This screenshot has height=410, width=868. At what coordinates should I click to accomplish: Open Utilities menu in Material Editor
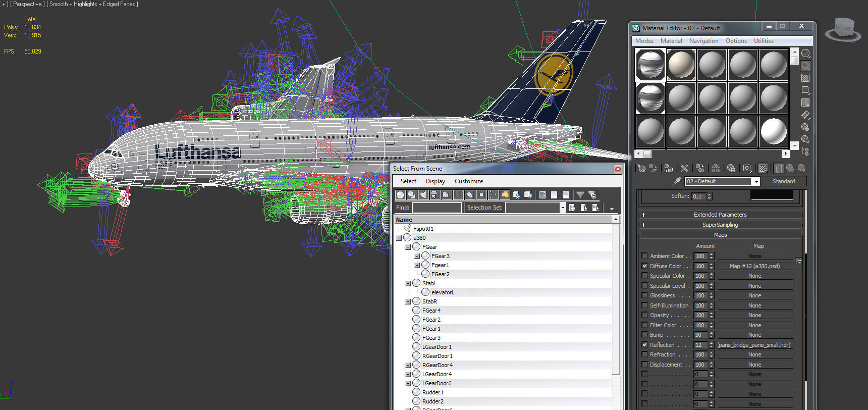[x=764, y=41]
